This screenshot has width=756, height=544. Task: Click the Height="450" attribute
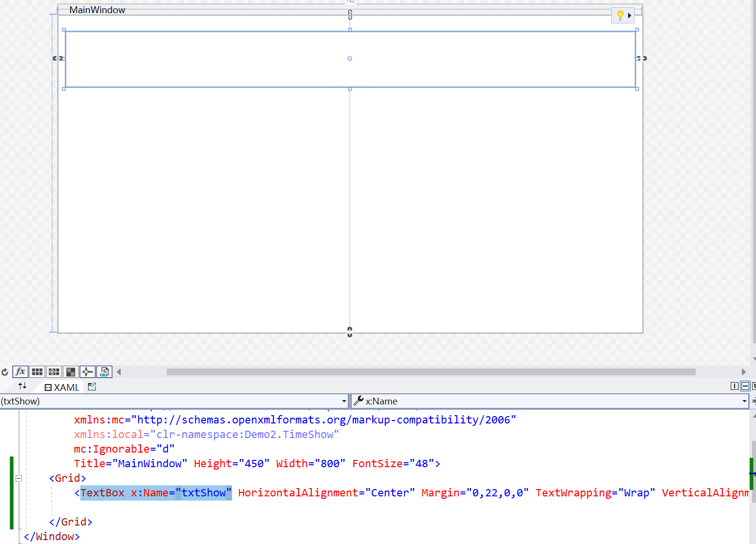[x=232, y=464]
